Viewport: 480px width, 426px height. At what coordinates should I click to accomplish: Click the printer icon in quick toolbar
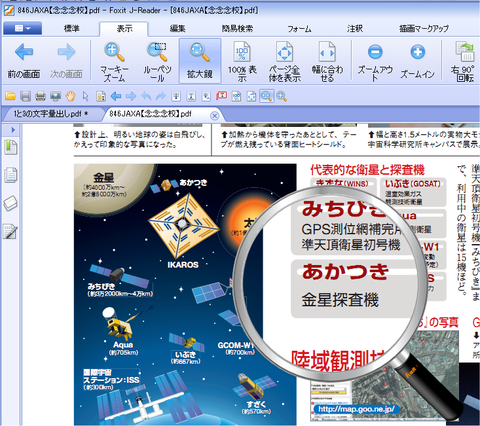(40, 96)
